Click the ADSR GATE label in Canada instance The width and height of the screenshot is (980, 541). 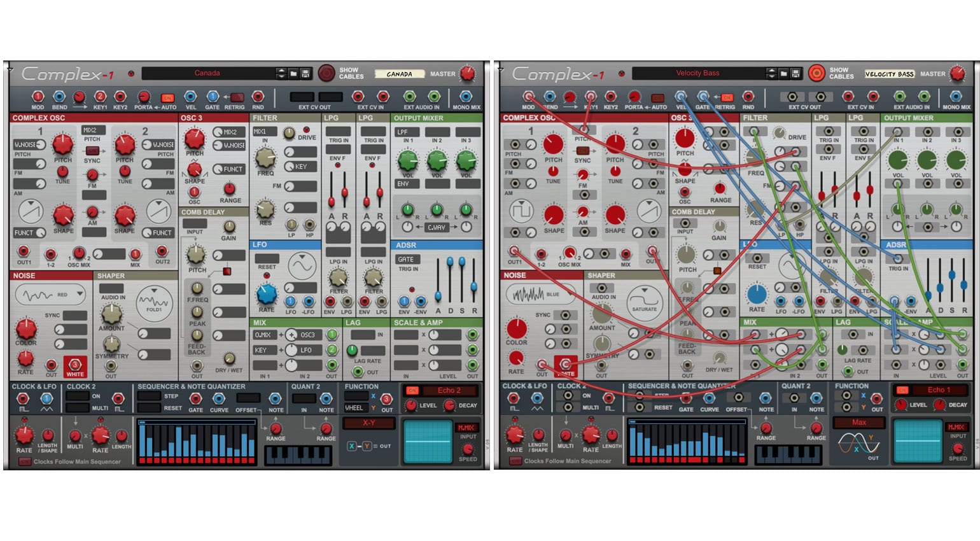[x=407, y=260]
